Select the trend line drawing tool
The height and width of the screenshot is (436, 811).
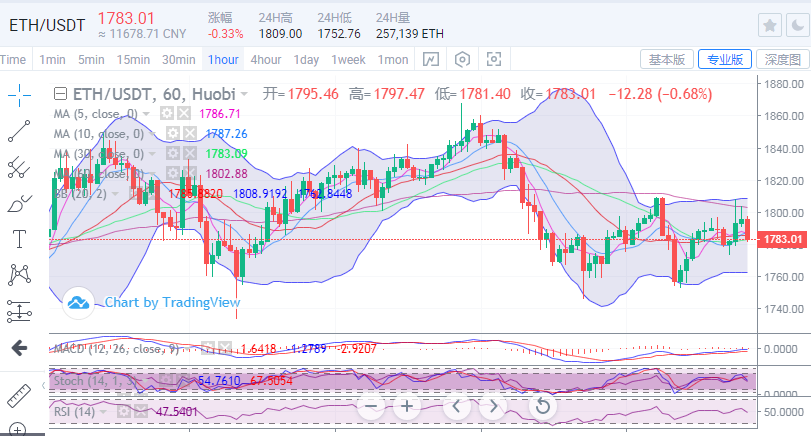(19, 131)
